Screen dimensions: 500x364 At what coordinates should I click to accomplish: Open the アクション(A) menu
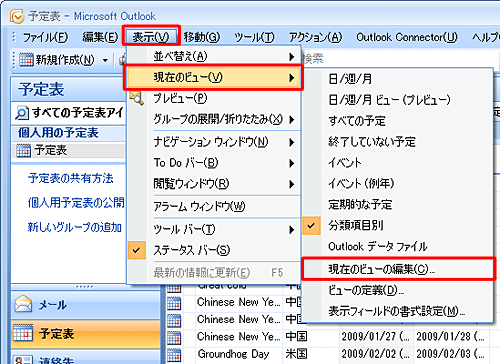[x=315, y=37]
